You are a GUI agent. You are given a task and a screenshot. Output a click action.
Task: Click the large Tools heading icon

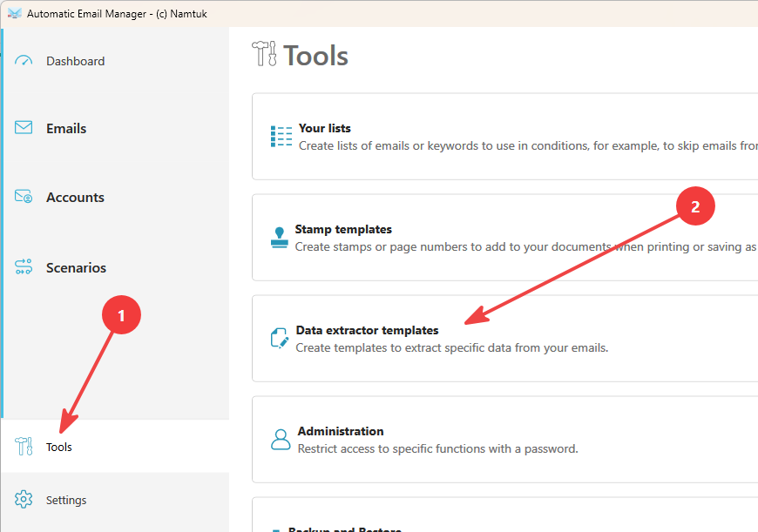point(264,54)
